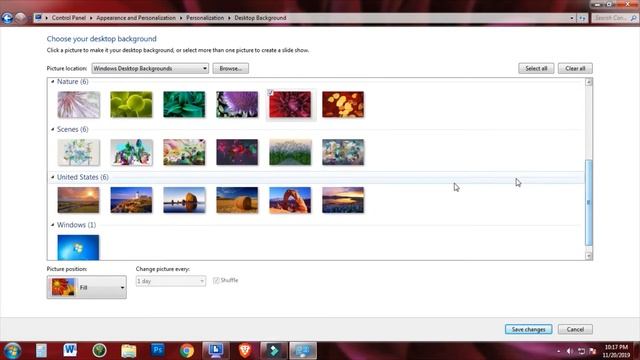Select the green bulbs Nature wallpaper

(131, 104)
